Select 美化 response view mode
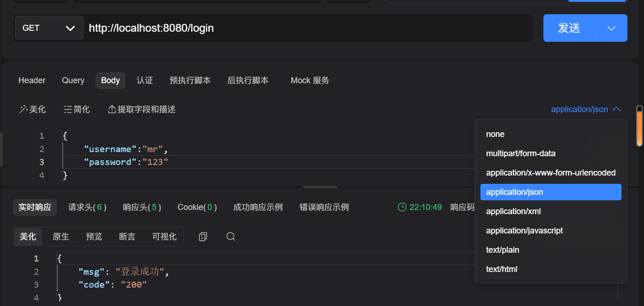Screen dimensions: 644x306 [x=28, y=237]
